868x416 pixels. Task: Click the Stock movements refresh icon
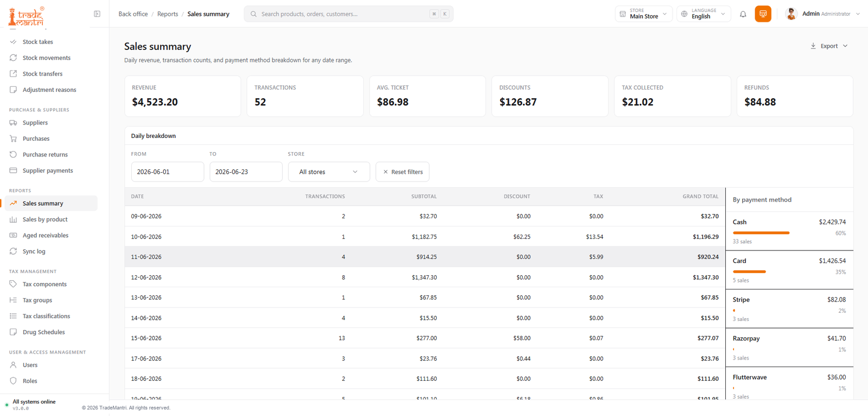click(x=13, y=58)
